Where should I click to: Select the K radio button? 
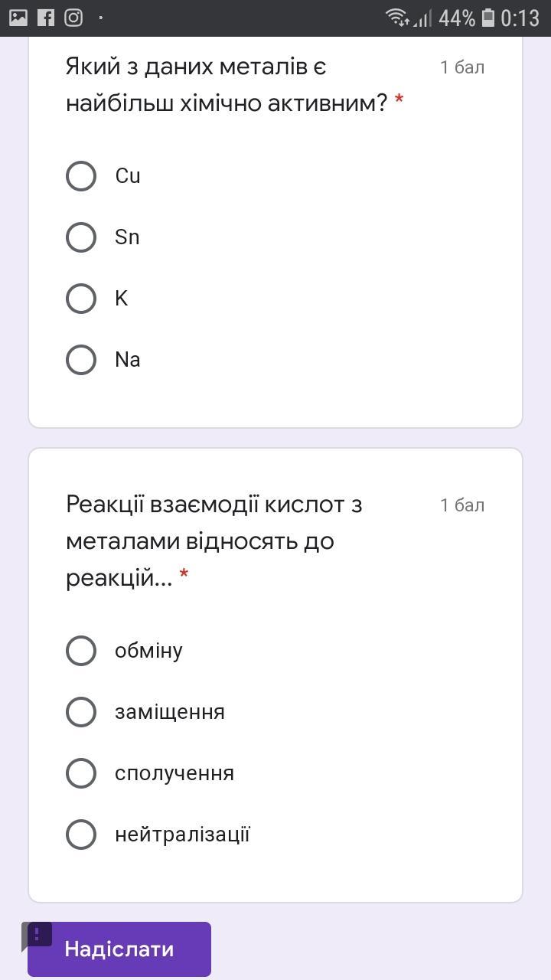click(x=81, y=299)
